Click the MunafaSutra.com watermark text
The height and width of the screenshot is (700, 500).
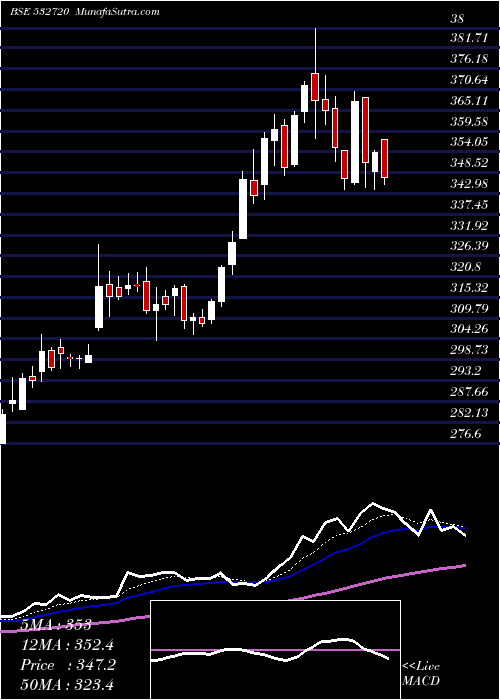(x=118, y=12)
